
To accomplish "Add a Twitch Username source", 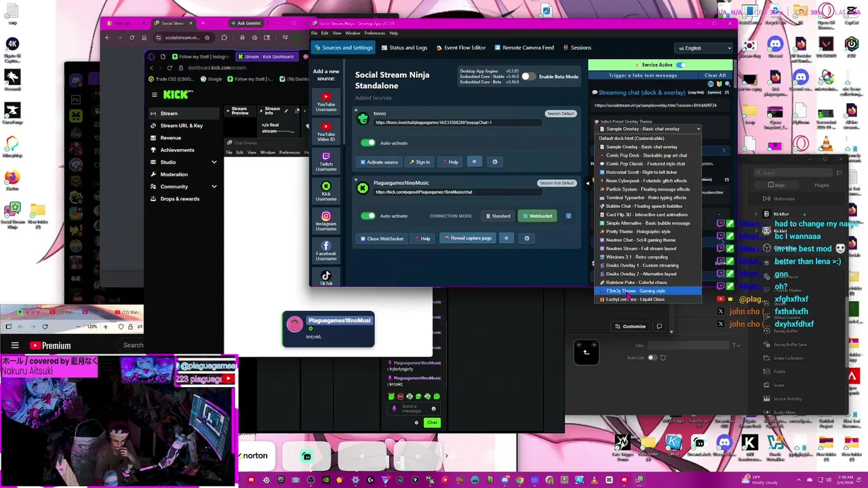I will (325, 161).
